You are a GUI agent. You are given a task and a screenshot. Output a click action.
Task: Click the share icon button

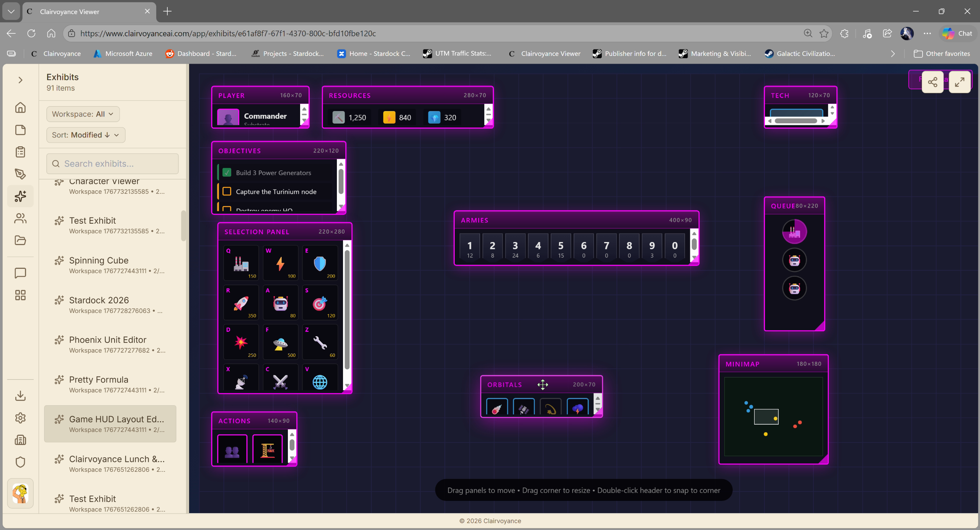pos(933,82)
